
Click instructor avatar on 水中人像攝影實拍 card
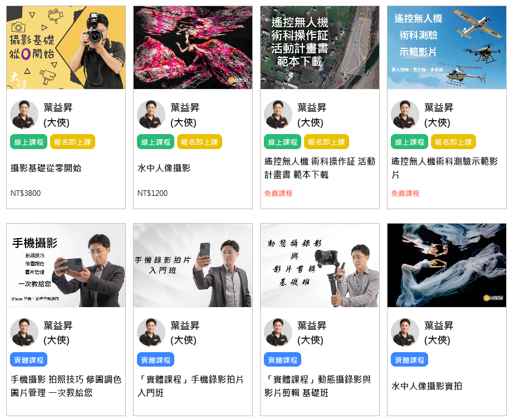coord(405,332)
